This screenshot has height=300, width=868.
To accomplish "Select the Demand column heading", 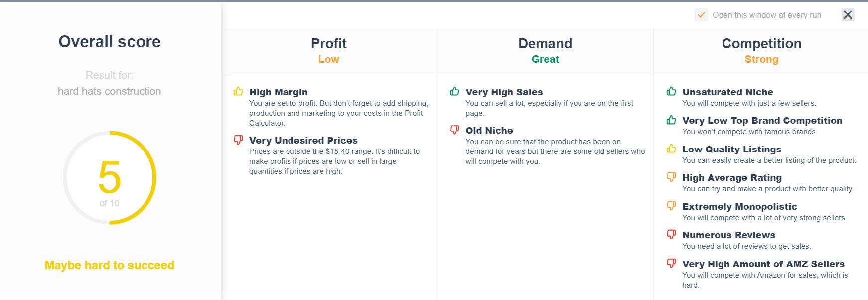I will 545,44.
